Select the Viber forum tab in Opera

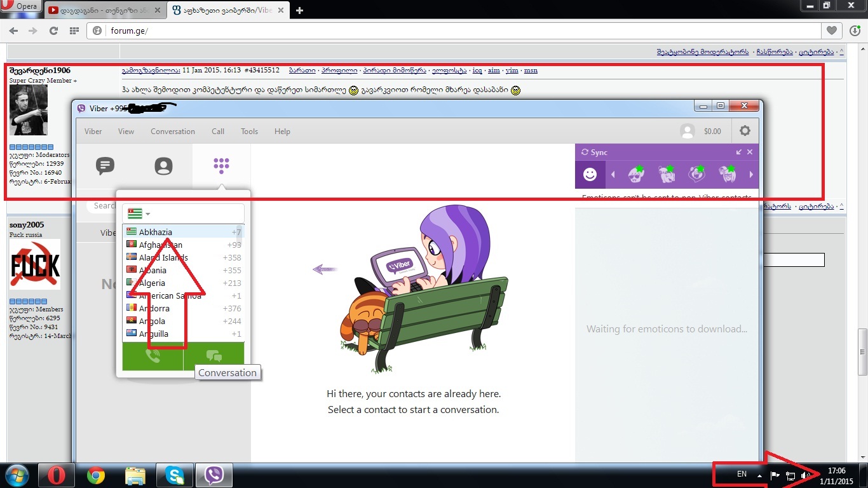227,10
